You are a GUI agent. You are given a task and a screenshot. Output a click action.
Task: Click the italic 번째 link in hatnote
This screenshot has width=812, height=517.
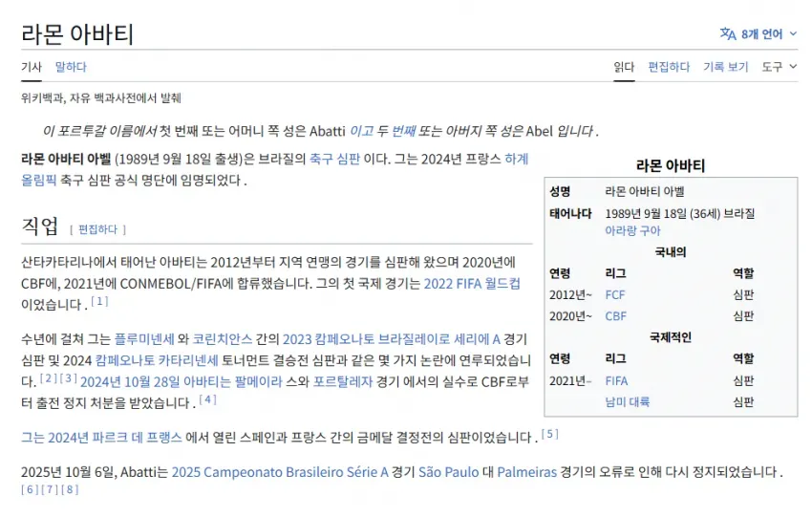point(403,131)
